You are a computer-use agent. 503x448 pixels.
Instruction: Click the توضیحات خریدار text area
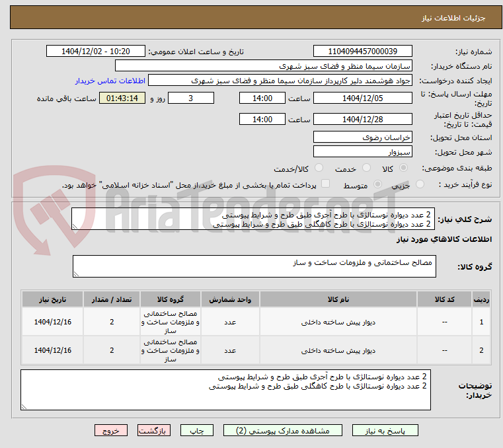(x=226, y=390)
